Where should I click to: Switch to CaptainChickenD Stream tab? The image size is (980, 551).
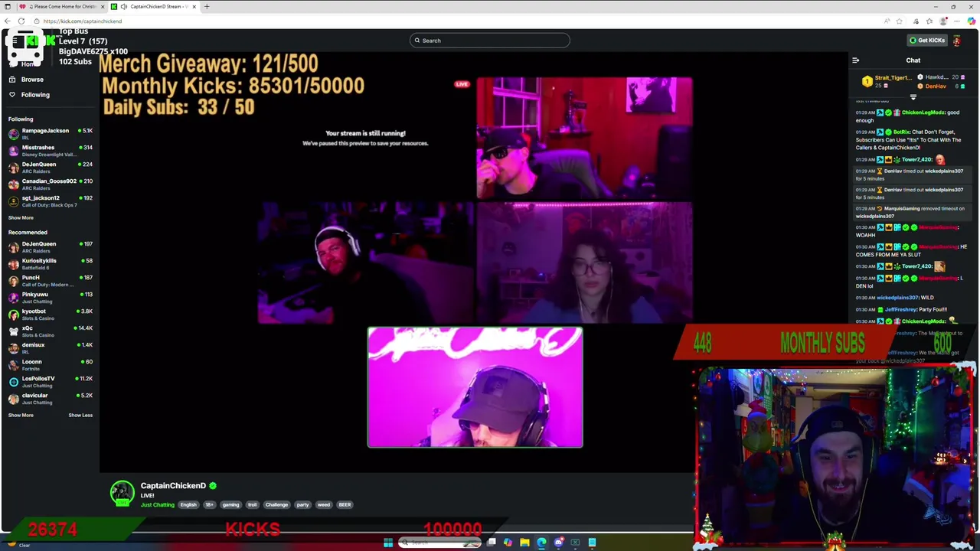pyautogui.click(x=153, y=6)
